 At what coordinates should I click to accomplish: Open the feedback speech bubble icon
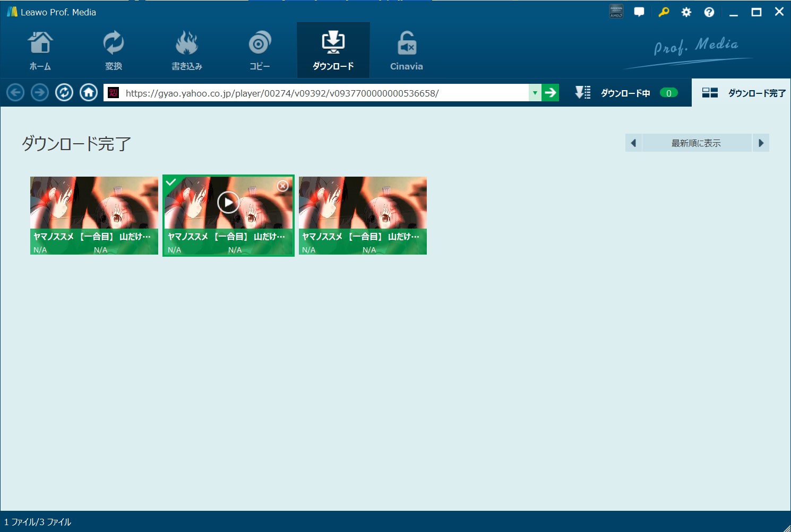639,12
